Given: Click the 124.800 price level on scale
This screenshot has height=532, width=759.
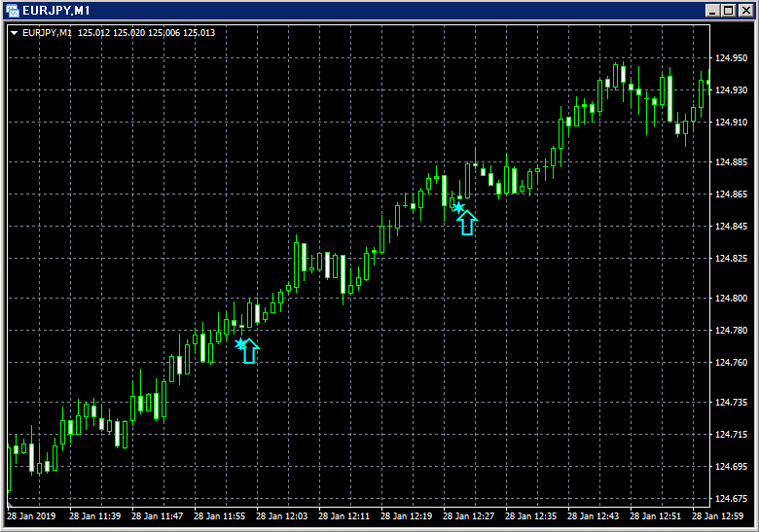Looking at the screenshot, I should click(731, 298).
